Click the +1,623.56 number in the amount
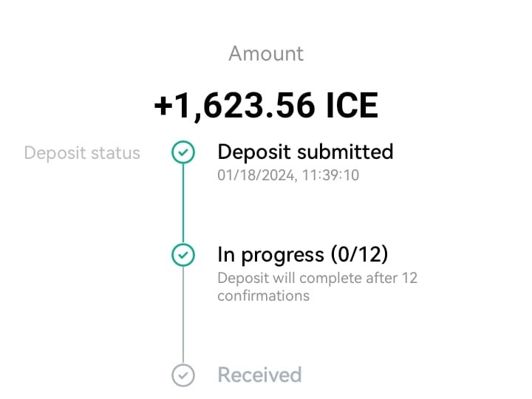The width and height of the screenshot is (532, 399). coord(234,106)
